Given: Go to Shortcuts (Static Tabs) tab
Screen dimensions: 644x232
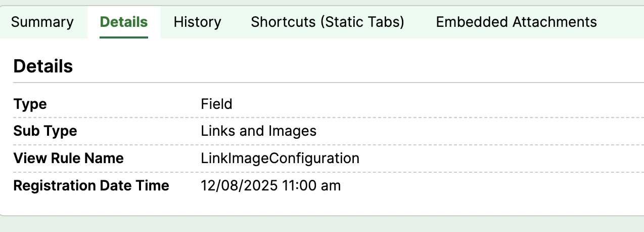Looking at the screenshot, I should (328, 22).
